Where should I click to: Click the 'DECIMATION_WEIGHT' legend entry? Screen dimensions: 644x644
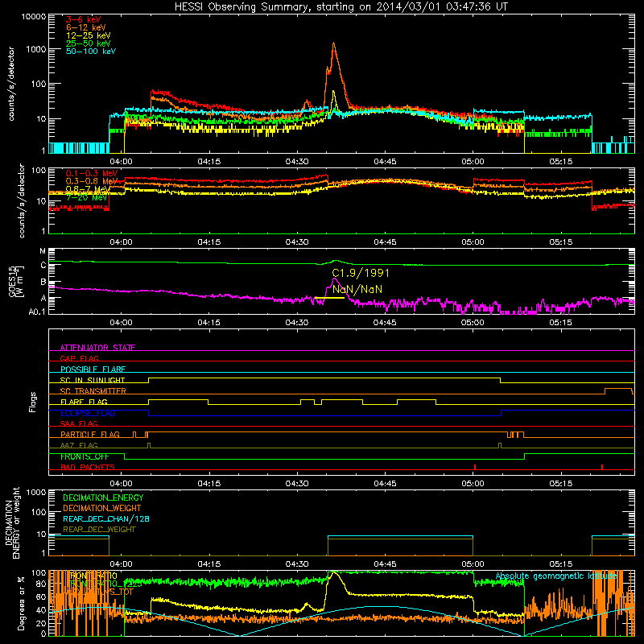102,508
